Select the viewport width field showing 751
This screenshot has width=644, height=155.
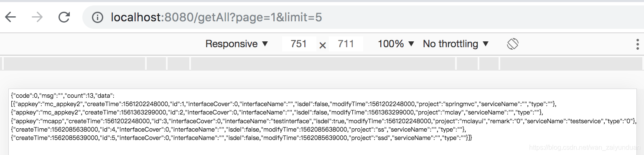click(299, 44)
